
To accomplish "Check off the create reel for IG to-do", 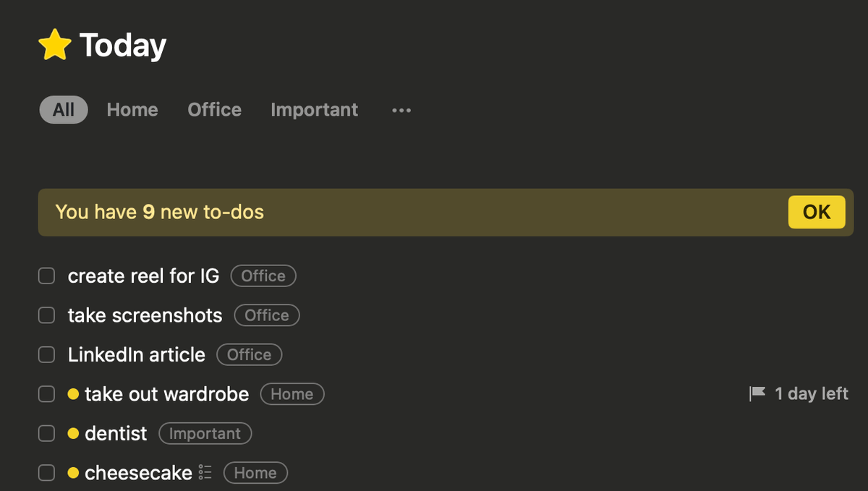I will 46,276.
